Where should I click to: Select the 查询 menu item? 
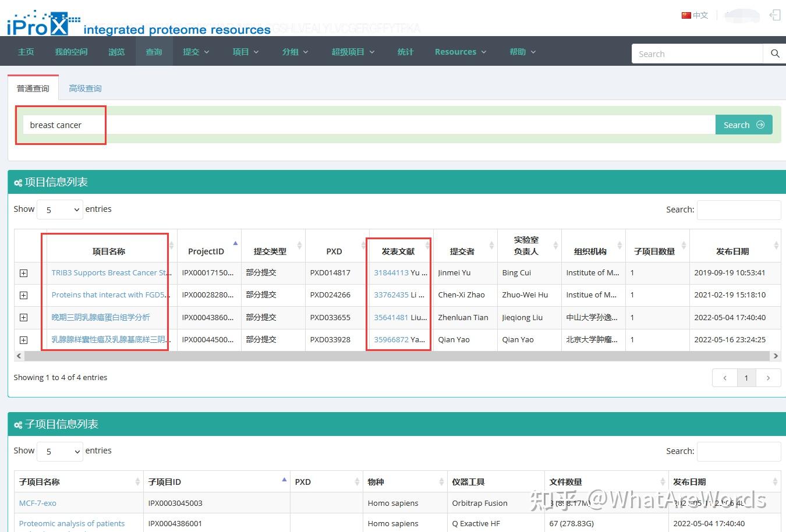[154, 52]
